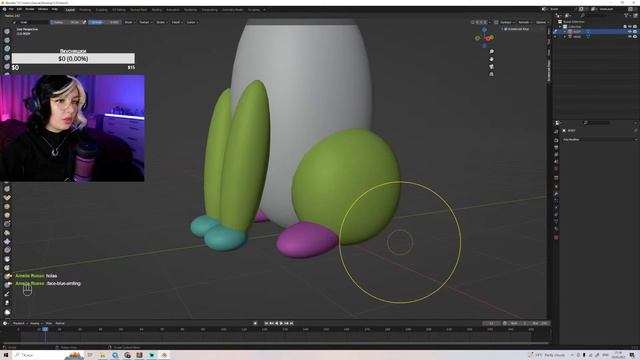Disable BODY in renders camera icon
The height and width of the screenshot is (360, 640).
(635, 31)
